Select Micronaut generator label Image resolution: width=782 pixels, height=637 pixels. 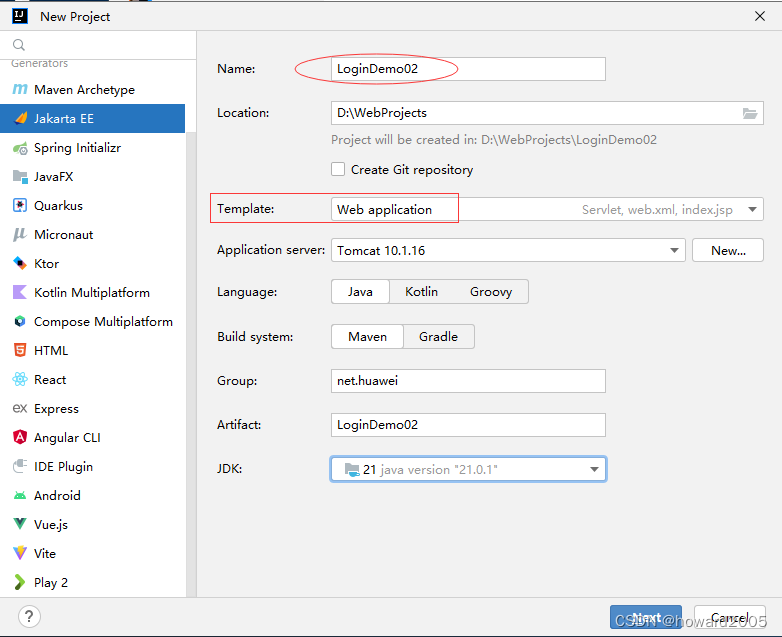tap(63, 234)
